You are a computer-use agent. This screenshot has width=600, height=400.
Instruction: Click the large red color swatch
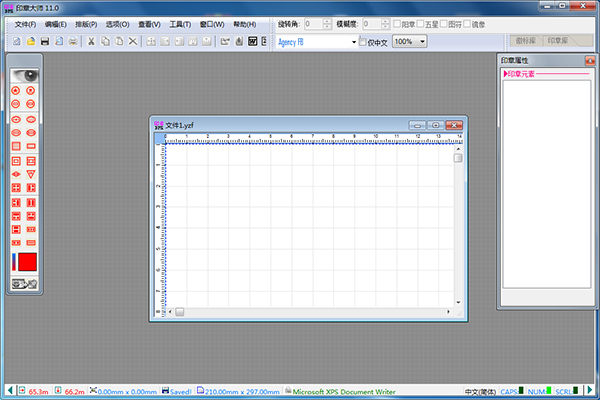click(x=28, y=262)
